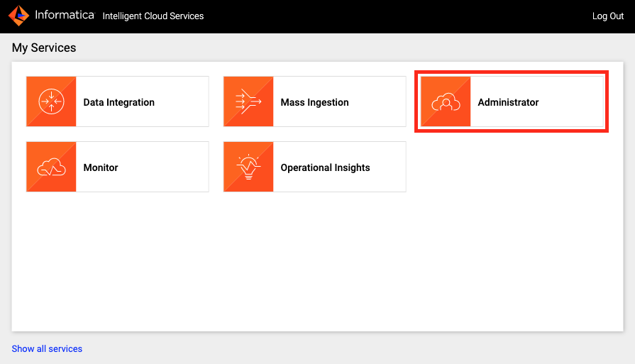Click the Data Integration circular arrows icon

pyautogui.click(x=51, y=102)
